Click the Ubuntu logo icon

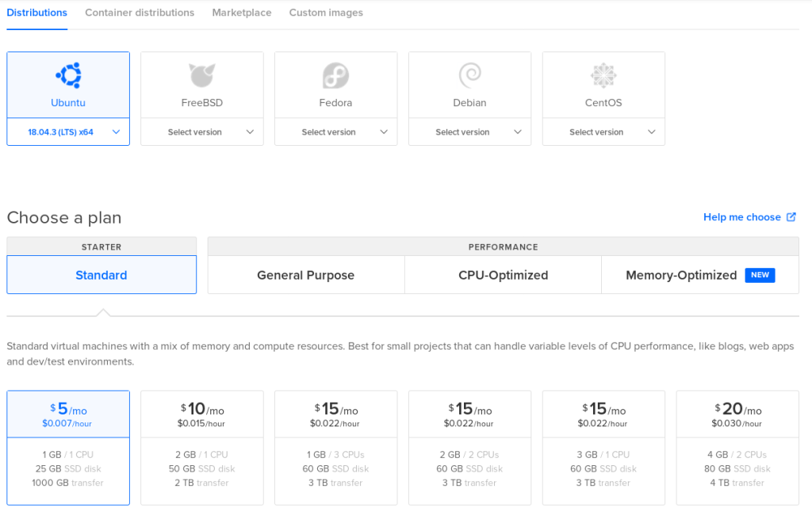coord(68,76)
